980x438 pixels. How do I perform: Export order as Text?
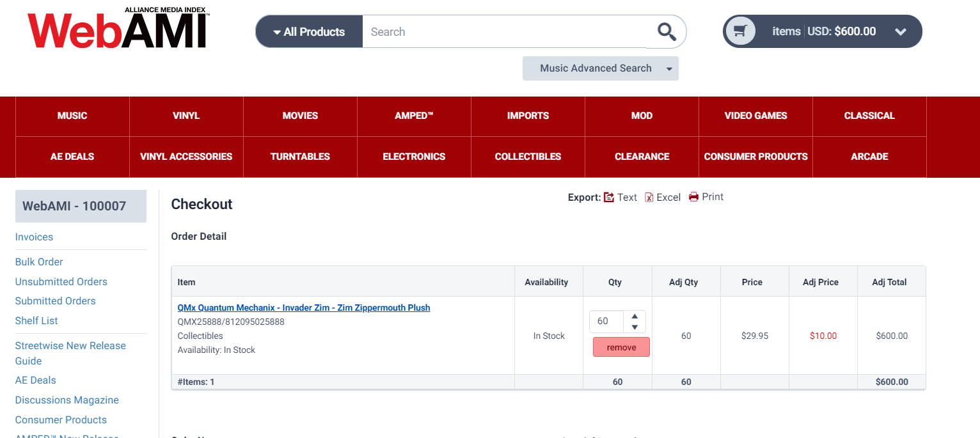[x=620, y=198]
